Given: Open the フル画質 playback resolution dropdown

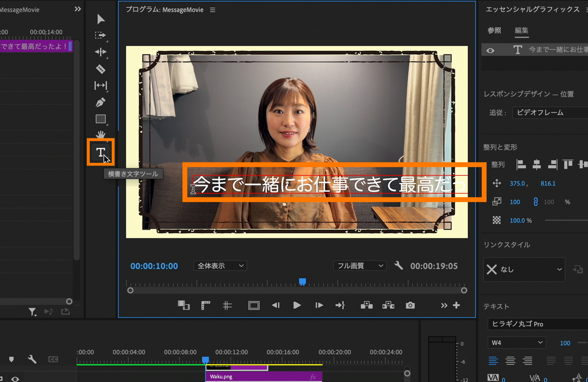Looking at the screenshot, I should point(360,266).
